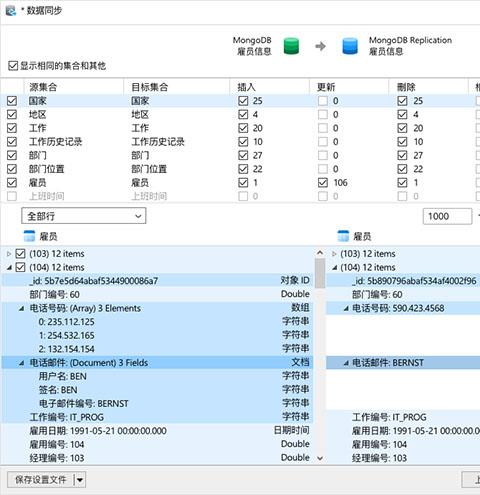
Task: Toggle 显示相同的集合和其他 checkbox
Action: (13, 66)
